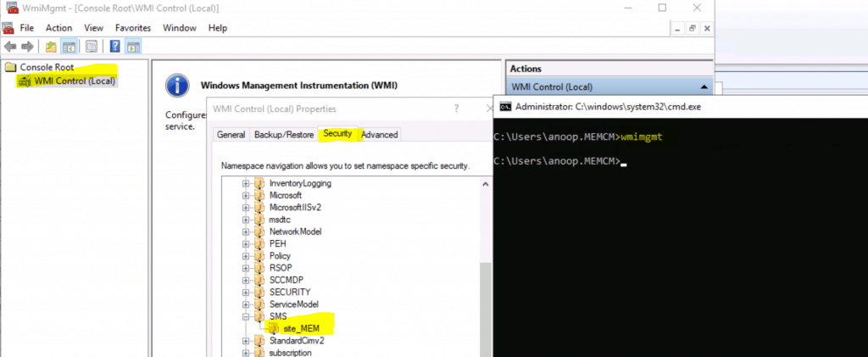Open the View menu
The width and height of the screenshot is (868, 357).
(x=93, y=28)
